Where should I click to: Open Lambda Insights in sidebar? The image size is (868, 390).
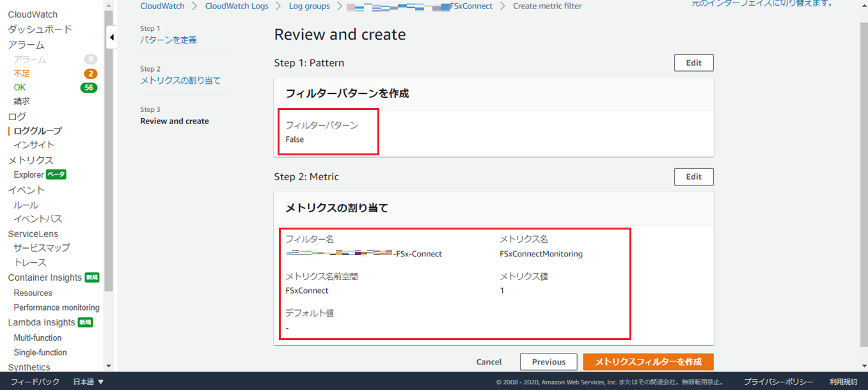point(42,322)
